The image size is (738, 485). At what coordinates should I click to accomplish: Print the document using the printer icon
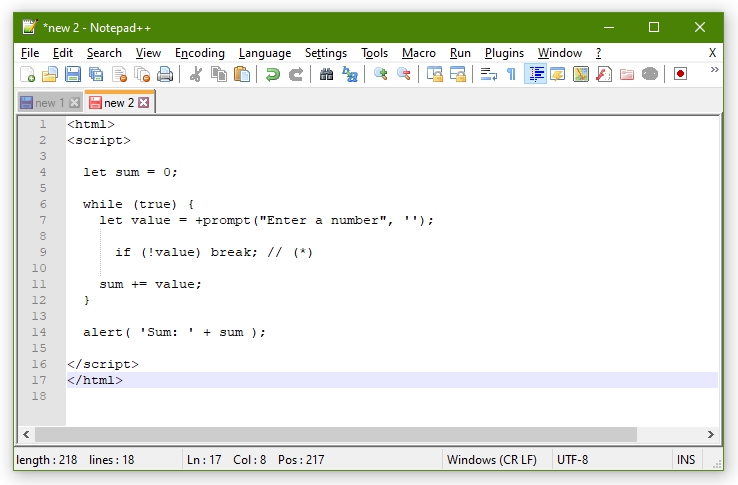point(165,74)
